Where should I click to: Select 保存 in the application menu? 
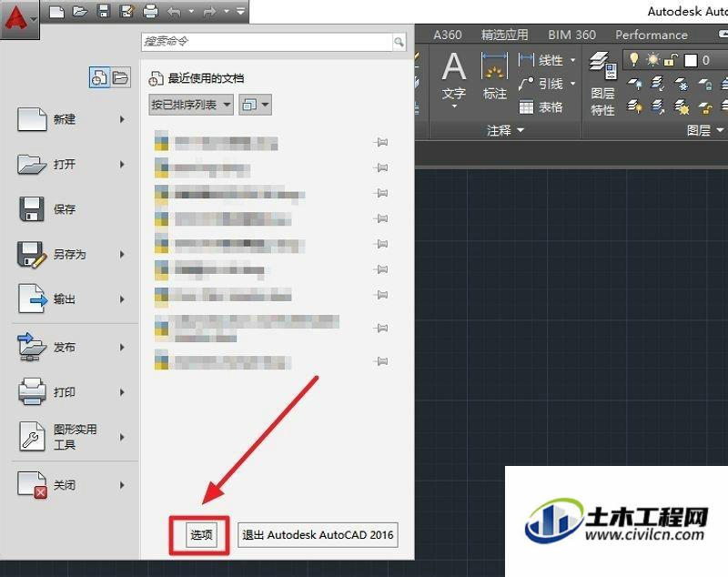click(x=71, y=209)
